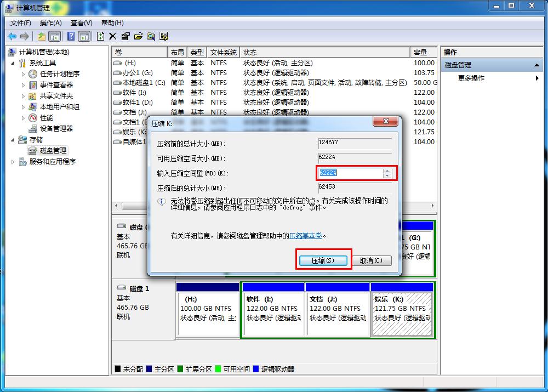The image size is (548, 392).
Task: Click the refresh icon in the toolbar
Action: pyautogui.click(x=100, y=36)
